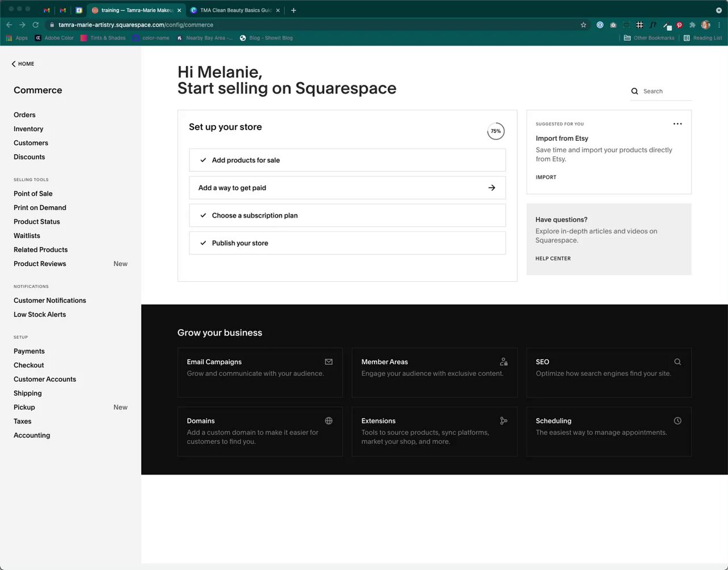Open the Member Areas card
This screenshot has width=728, height=570.
pyautogui.click(x=435, y=373)
